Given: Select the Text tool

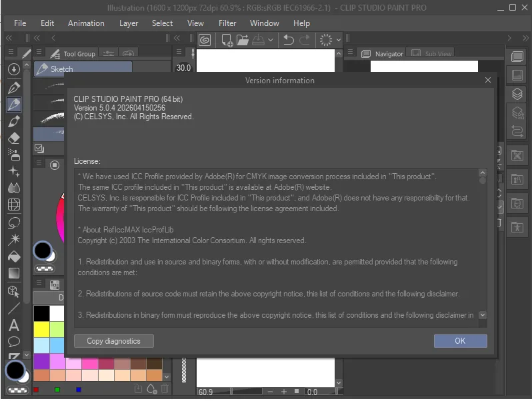Looking at the screenshot, I should (14, 326).
